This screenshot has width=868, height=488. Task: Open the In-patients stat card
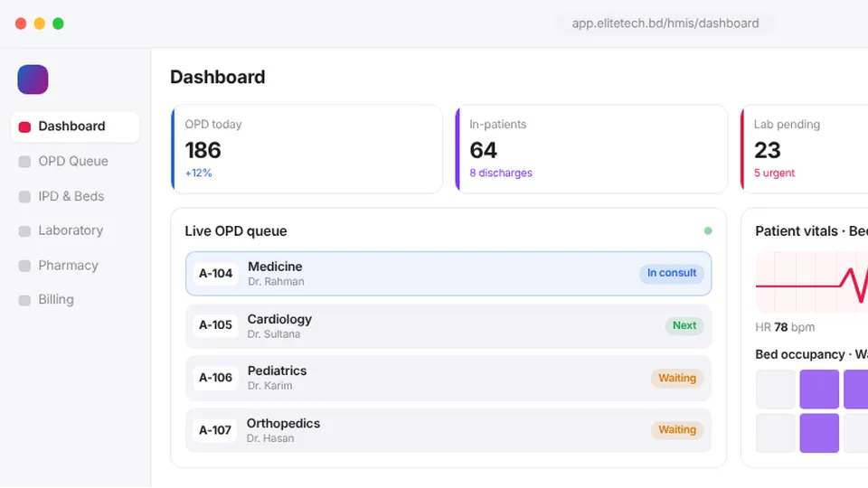[591, 149]
